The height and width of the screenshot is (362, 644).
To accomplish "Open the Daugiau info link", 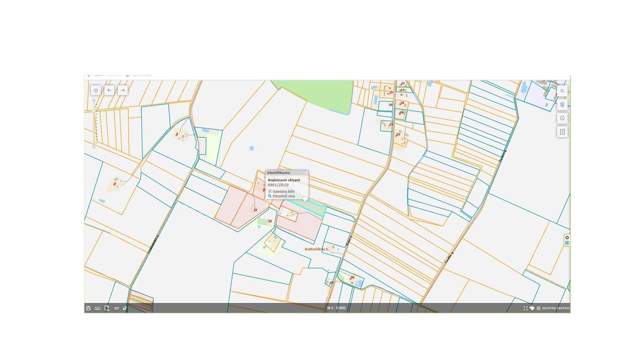I will [x=283, y=191].
